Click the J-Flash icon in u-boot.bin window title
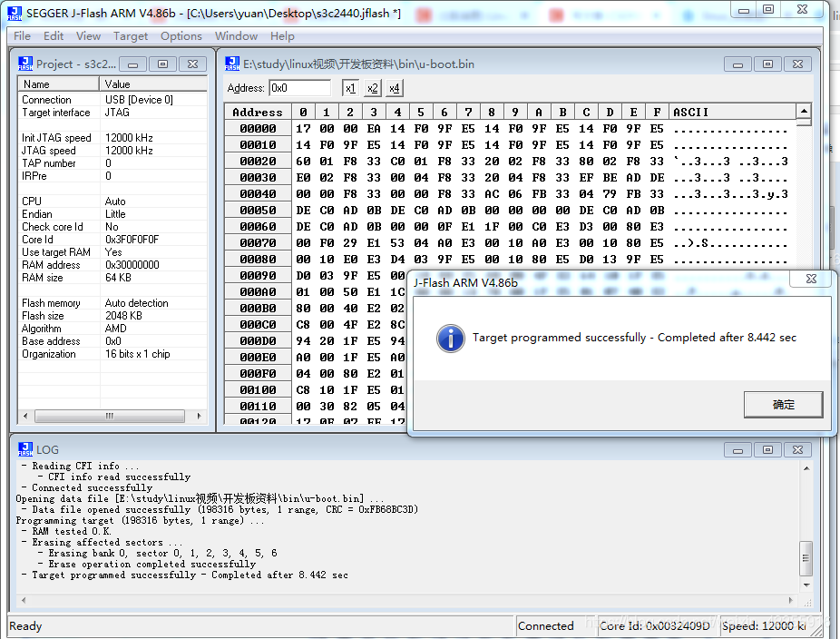Screen dimensions: 840x639 [232, 64]
